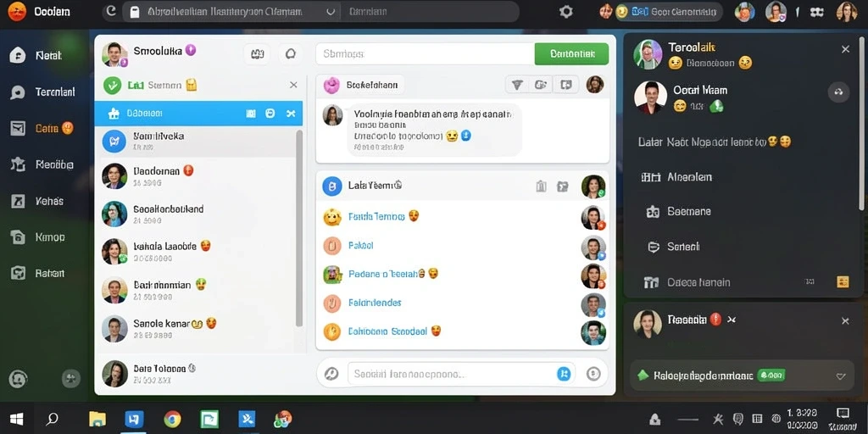Open the Dele Telaoae contact row
868x434 pixels.
tap(200, 374)
